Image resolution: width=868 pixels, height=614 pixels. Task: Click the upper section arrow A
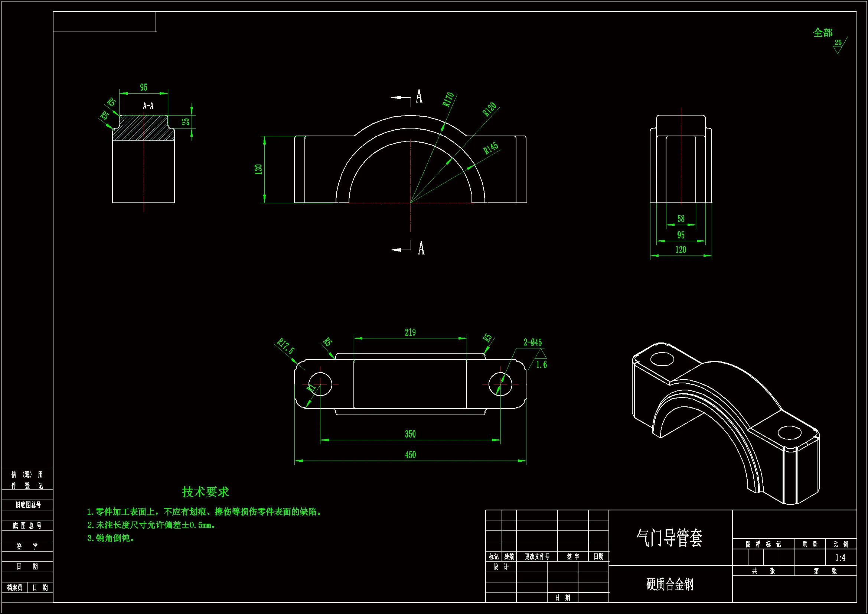(419, 97)
